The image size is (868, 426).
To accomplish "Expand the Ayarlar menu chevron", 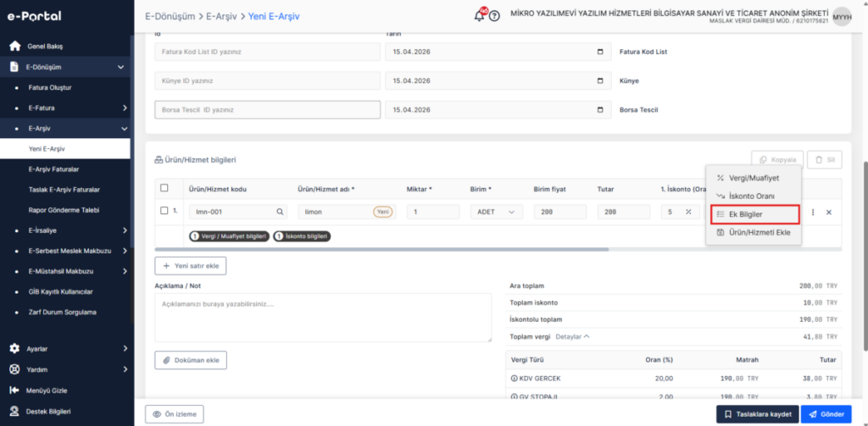I will (x=125, y=349).
